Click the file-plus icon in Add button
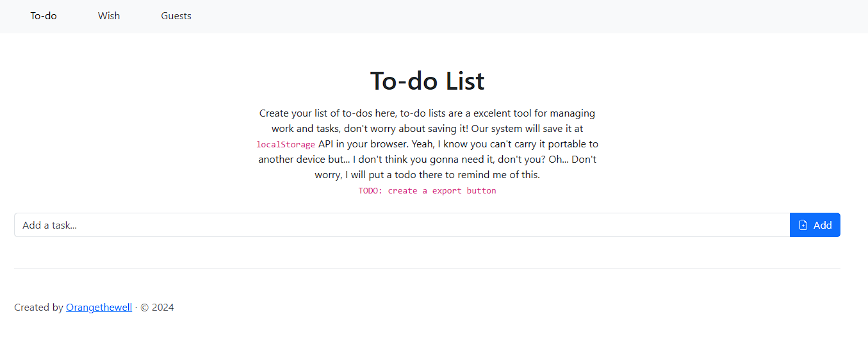The width and height of the screenshot is (868, 362). 803,225
